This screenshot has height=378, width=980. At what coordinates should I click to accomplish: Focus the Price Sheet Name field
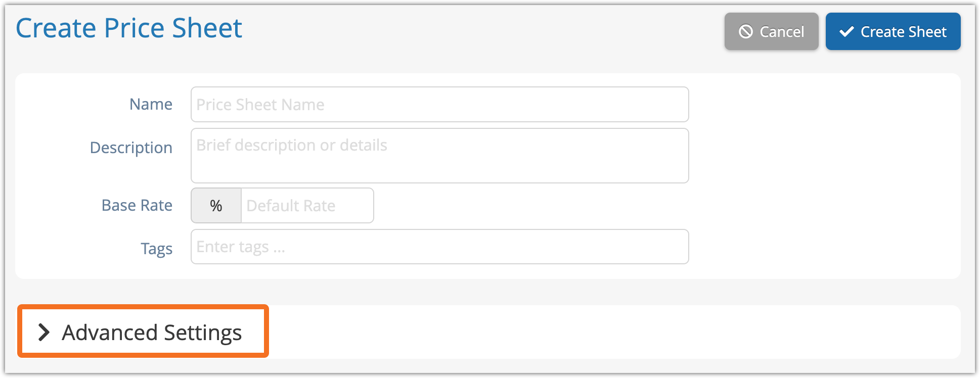click(439, 105)
